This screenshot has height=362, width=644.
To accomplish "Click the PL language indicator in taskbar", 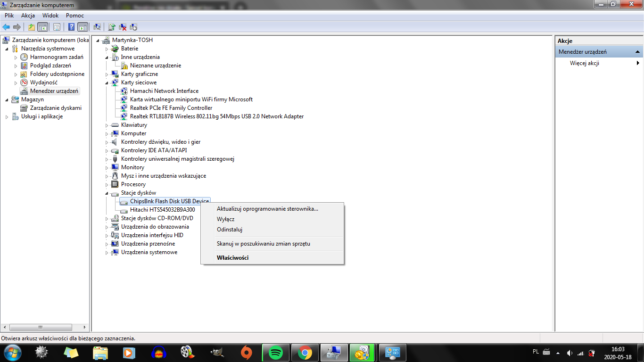I will click(536, 352).
